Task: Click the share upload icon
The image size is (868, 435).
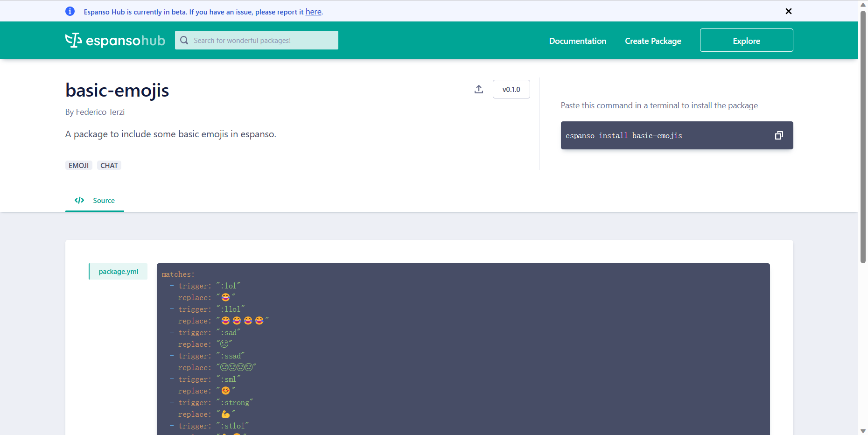Action: pyautogui.click(x=479, y=89)
